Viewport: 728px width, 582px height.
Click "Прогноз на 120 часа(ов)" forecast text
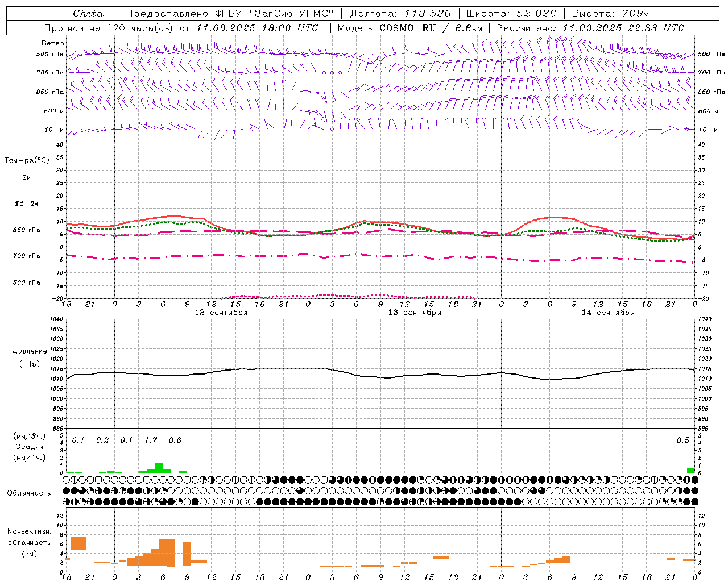109,28
